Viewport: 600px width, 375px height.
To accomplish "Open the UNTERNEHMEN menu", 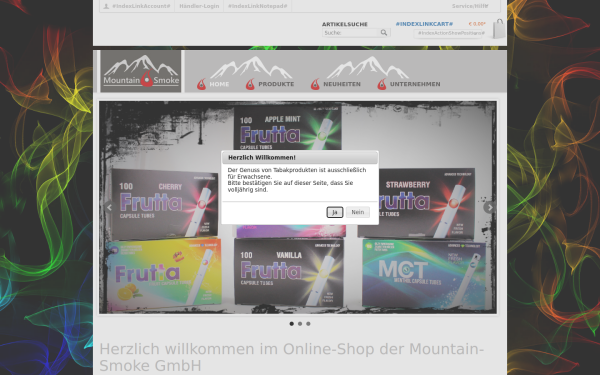I will coord(415,84).
